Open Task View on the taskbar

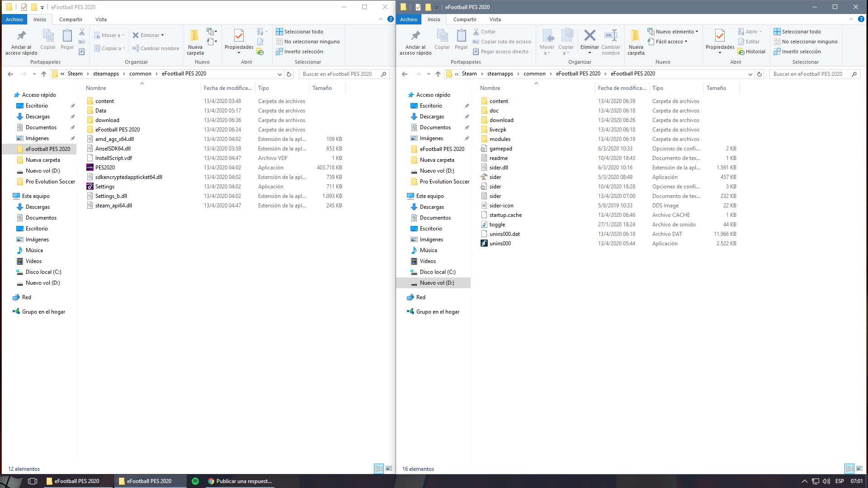tap(33, 481)
